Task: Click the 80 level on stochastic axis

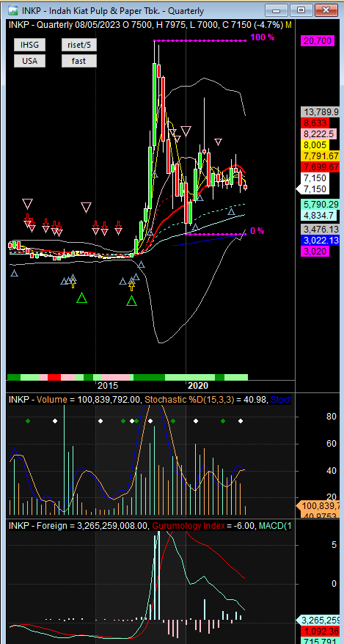Action: coord(332,417)
